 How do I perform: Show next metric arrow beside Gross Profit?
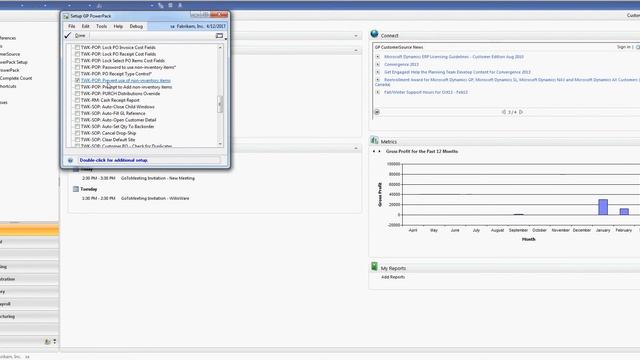pyautogui.click(x=379, y=151)
